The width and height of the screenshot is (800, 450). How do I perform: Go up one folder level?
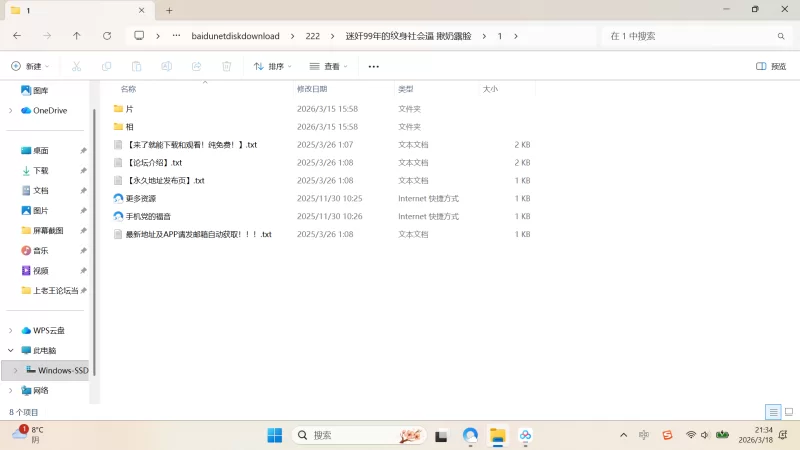(77, 36)
